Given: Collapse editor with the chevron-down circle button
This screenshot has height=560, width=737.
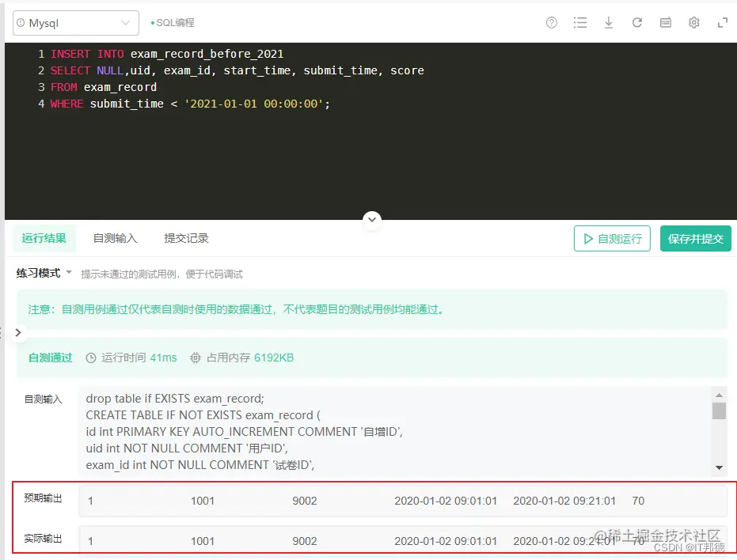Looking at the screenshot, I should [372, 219].
